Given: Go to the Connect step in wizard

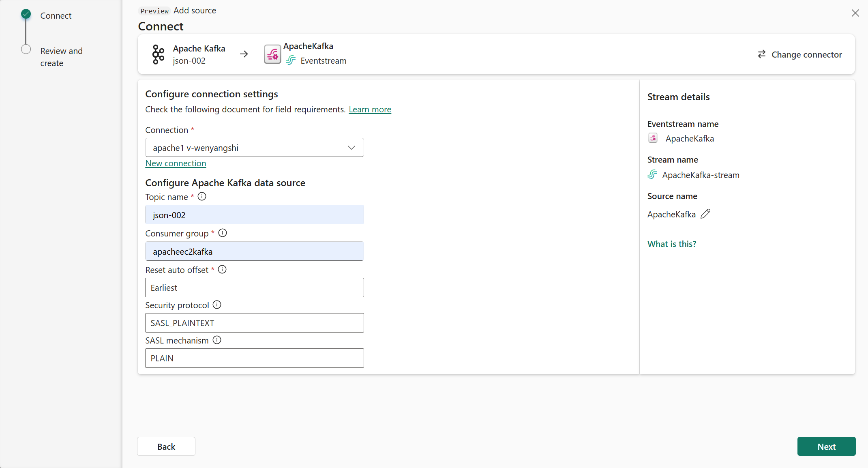Looking at the screenshot, I should 56,16.
